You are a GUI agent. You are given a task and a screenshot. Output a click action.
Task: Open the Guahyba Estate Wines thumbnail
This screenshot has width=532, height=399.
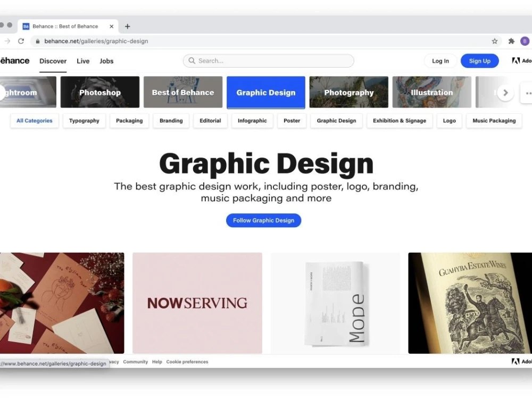point(470,303)
